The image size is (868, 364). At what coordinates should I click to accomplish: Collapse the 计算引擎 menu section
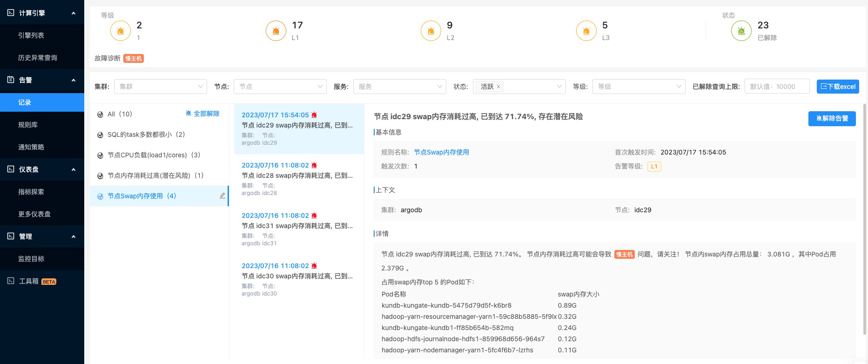coord(73,13)
